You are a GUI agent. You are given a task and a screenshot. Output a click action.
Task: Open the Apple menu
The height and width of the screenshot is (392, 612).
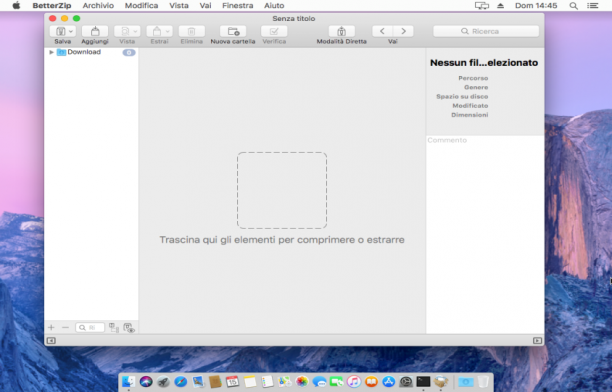16,5
